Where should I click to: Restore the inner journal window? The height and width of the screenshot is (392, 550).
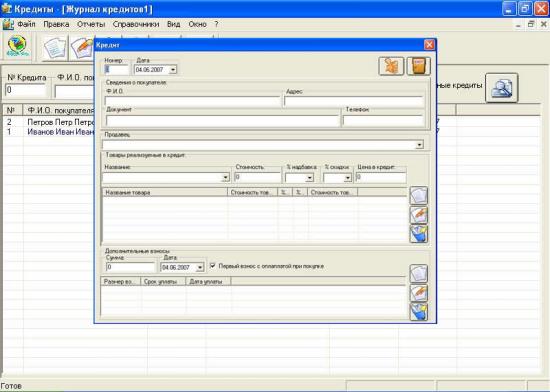pyautogui.click(x=531, y=24)
